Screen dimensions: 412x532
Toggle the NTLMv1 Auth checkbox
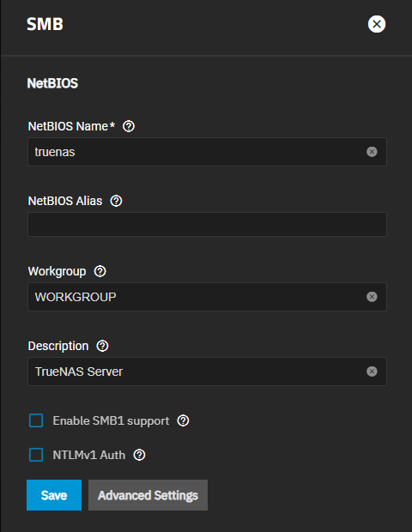tap(36, 455)
